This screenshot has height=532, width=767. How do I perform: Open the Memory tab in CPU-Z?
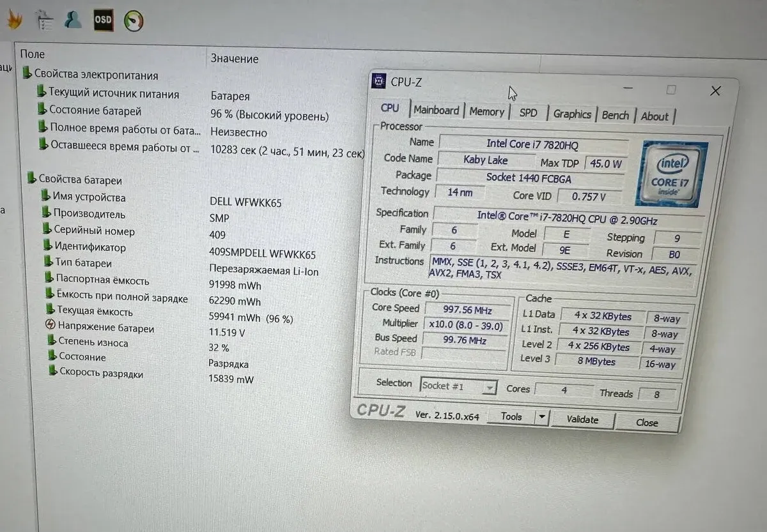tap(486, 112)
